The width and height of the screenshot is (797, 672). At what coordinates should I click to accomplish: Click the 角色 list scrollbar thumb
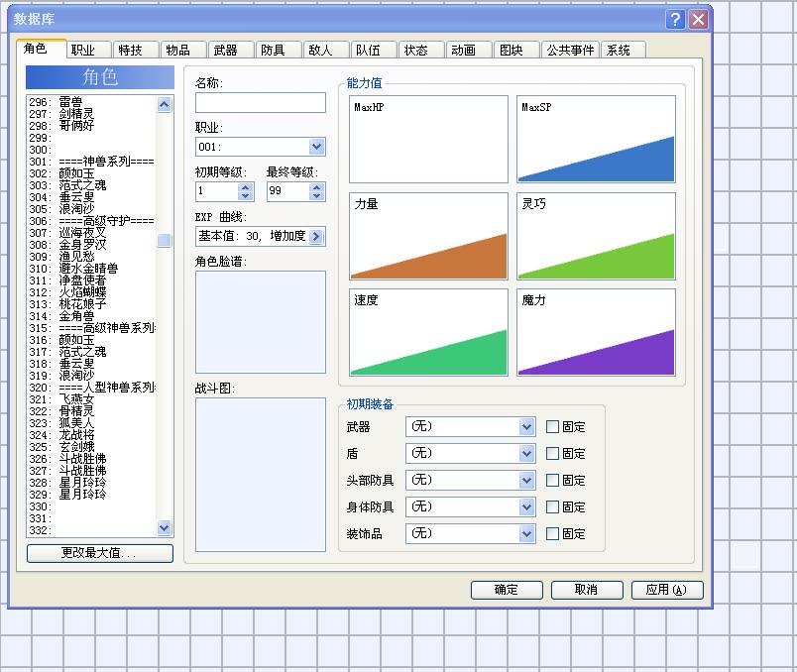click(x=164, y=241)
